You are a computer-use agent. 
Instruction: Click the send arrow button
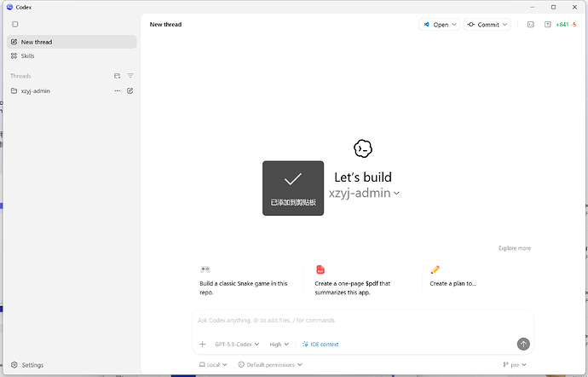pyautogui.click(x=523, y=344)
